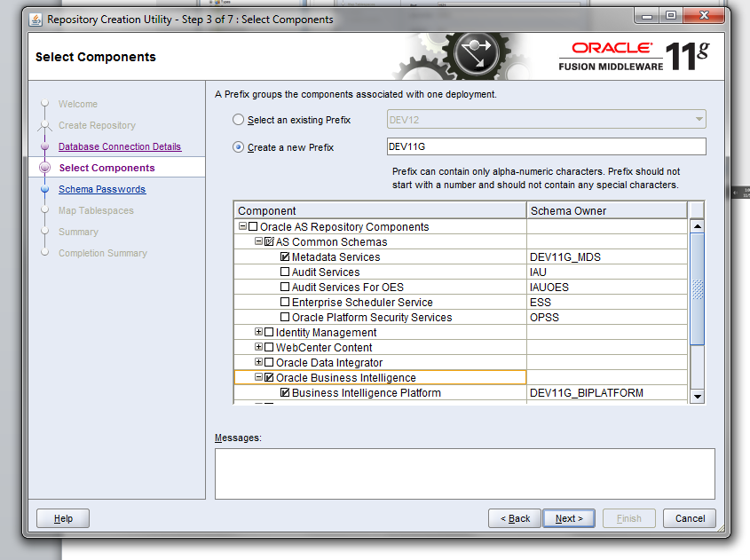Collapse the Oracle AS Repository Components node

[x=242, y=226]
